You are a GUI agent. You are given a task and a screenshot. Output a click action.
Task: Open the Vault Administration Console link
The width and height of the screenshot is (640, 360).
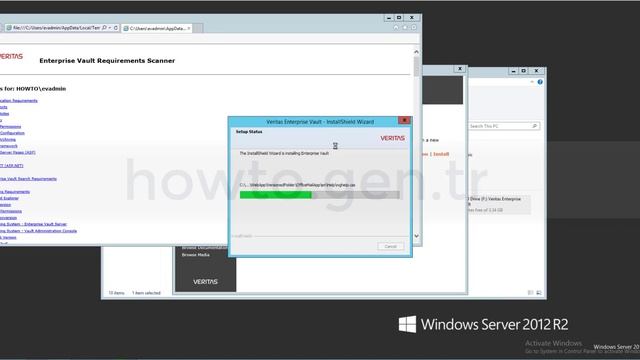coord(38,231)
